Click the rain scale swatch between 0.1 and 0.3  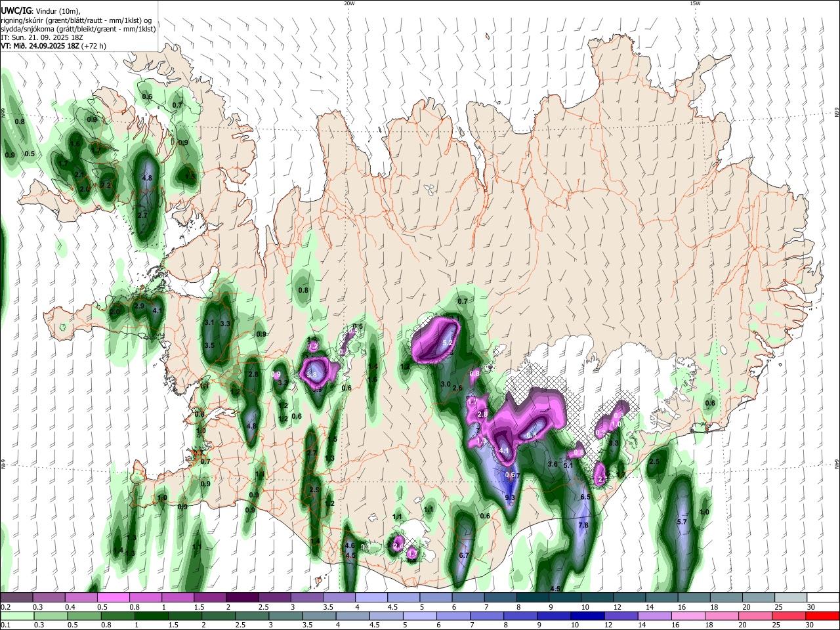click(16, 616)
